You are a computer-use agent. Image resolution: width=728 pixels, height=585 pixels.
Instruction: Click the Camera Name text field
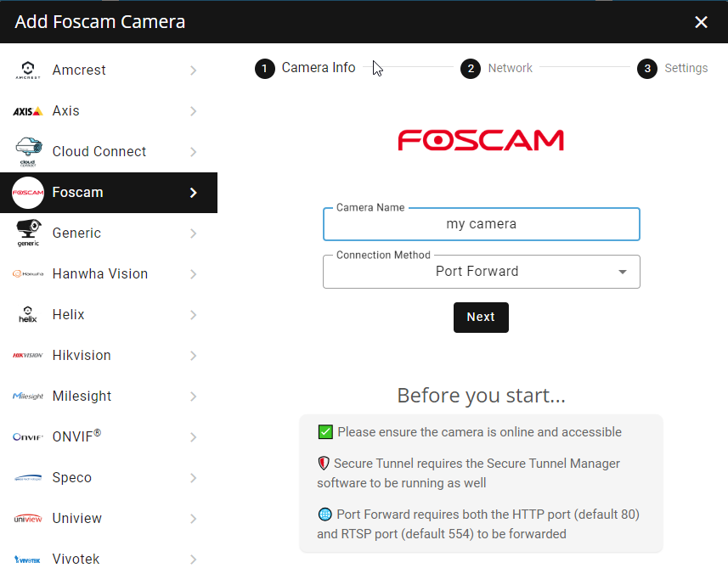481,224
